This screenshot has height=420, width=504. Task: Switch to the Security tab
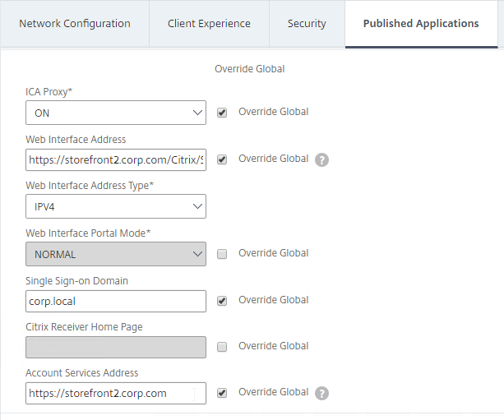(307, 24)
